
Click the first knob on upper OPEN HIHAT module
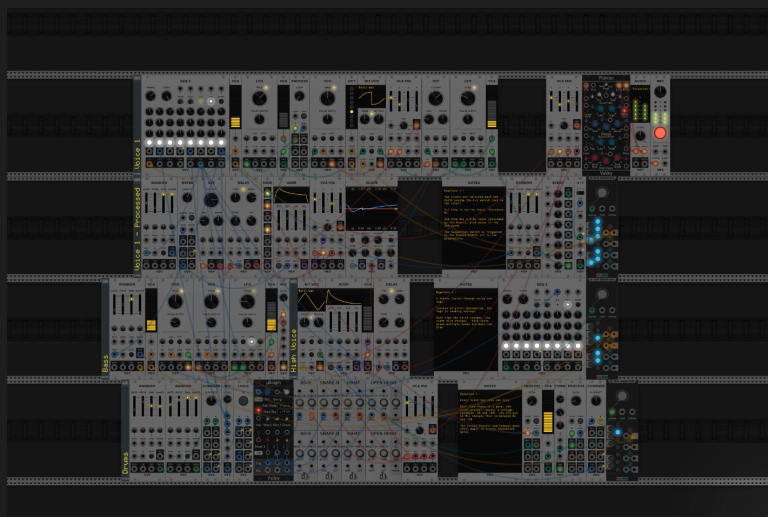point(372,403)
